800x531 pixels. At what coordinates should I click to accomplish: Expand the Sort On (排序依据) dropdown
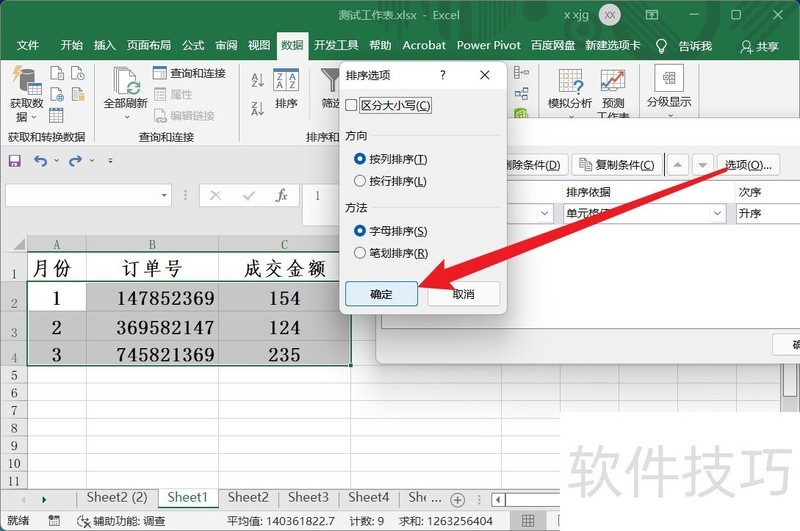(717, 213)
